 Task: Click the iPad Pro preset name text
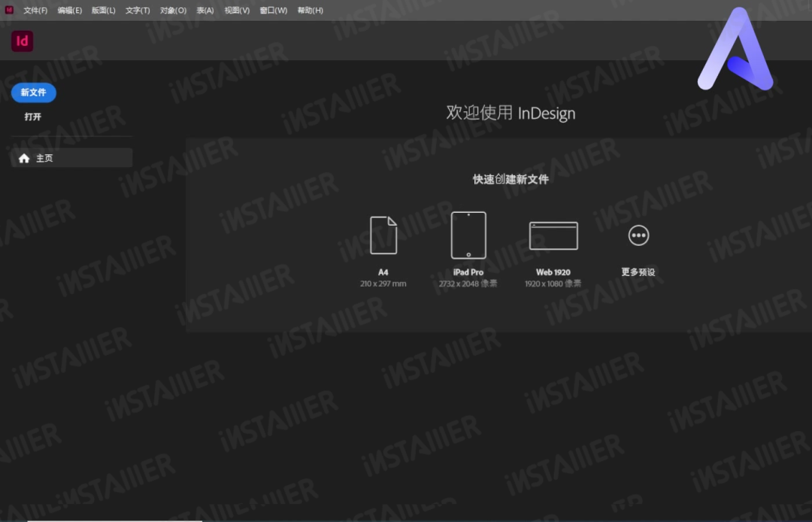(x=468, y=272)
